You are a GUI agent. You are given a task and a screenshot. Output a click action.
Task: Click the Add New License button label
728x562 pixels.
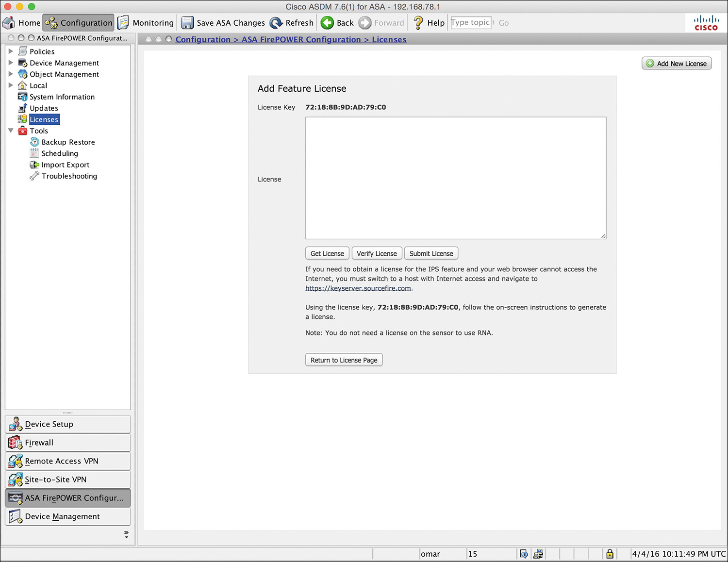click(681, 64)
